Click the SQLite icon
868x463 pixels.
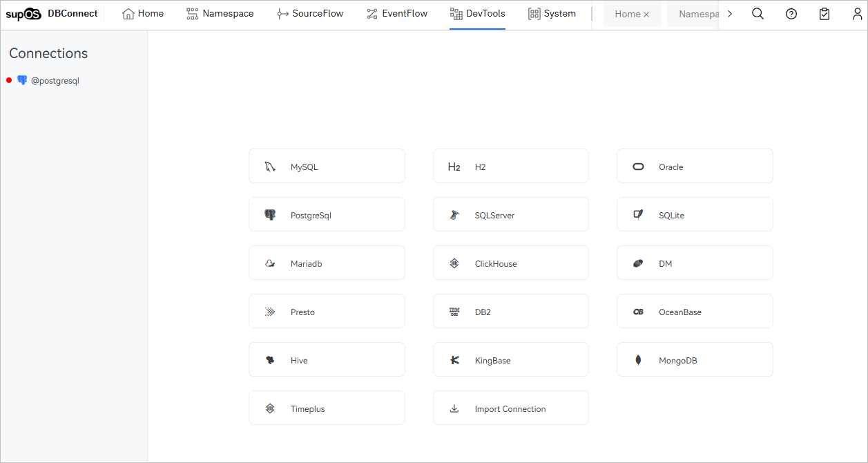tap(638, 215)
